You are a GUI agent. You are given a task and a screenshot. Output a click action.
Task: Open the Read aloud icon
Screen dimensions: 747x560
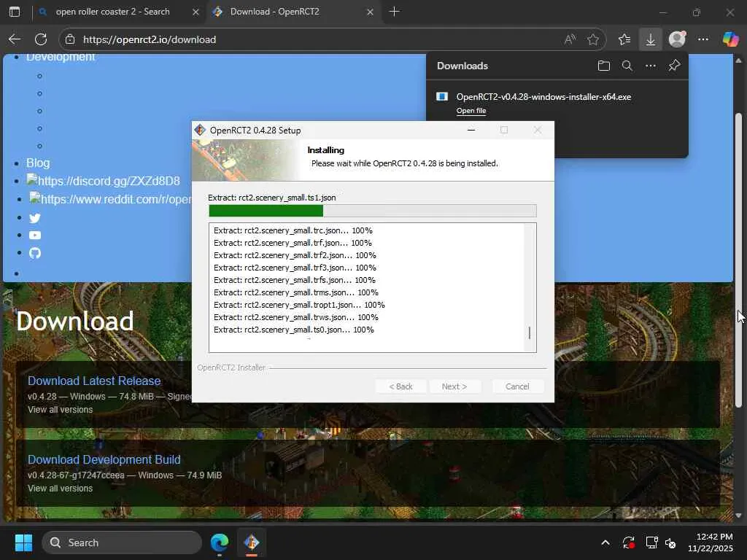[x=570, y=39]
